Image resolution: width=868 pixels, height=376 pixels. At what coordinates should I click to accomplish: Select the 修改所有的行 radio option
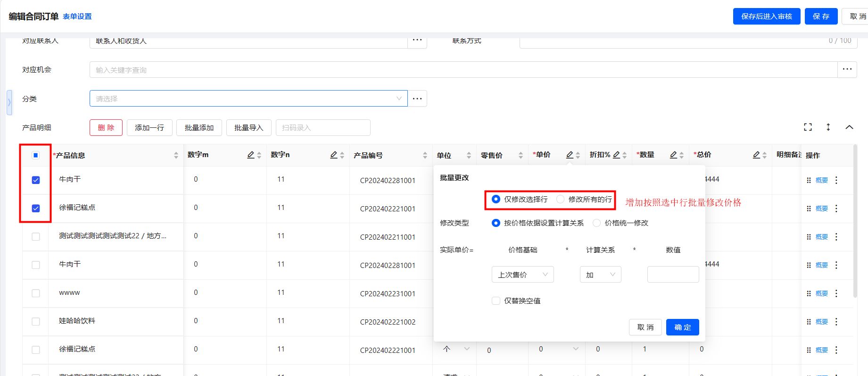pos(560,199)
